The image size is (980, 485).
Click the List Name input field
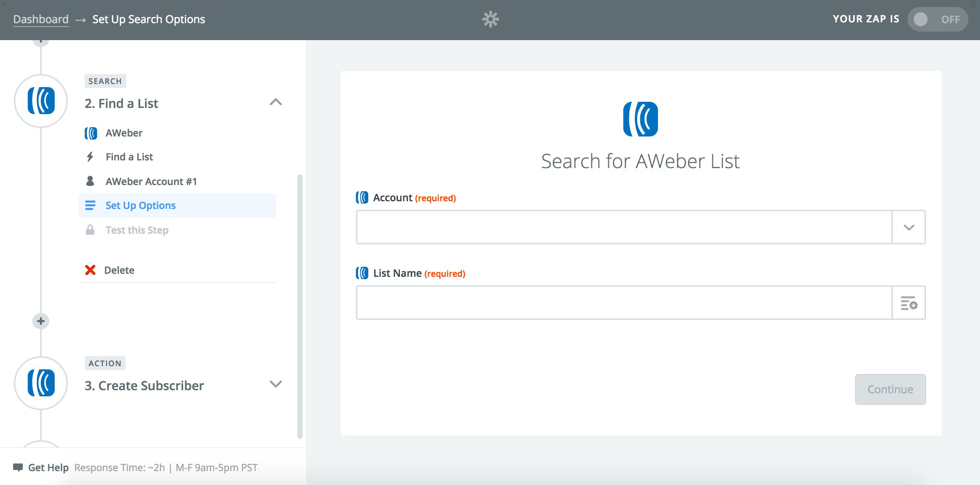point(624,303)
